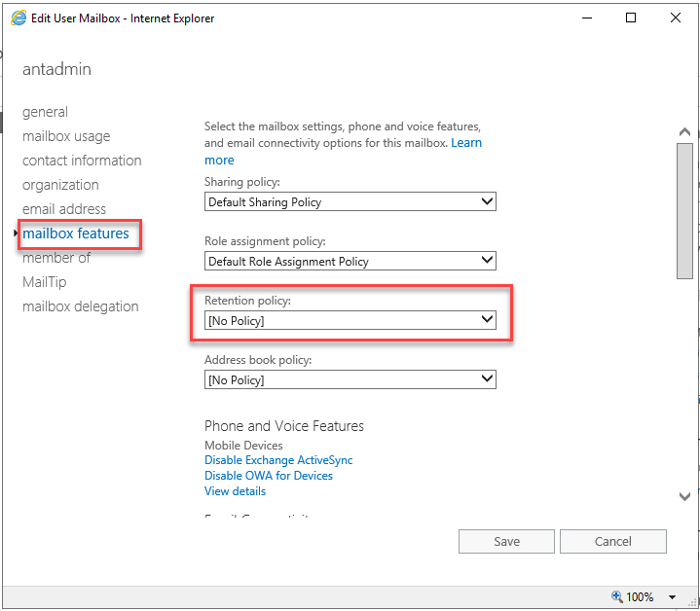Open the Sharing policy dropdown
The image size is (700, 611).
point(350,202)
